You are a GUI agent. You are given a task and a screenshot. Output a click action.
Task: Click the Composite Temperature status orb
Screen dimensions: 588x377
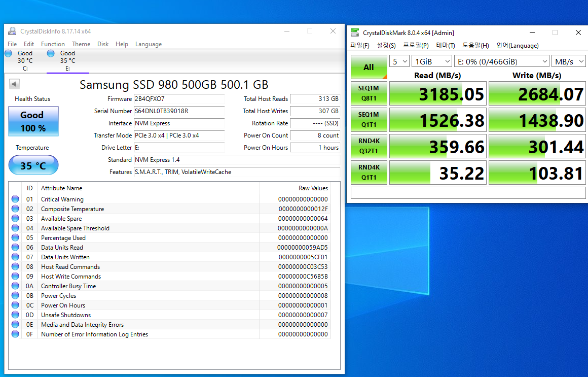click(x=15, y=209)
